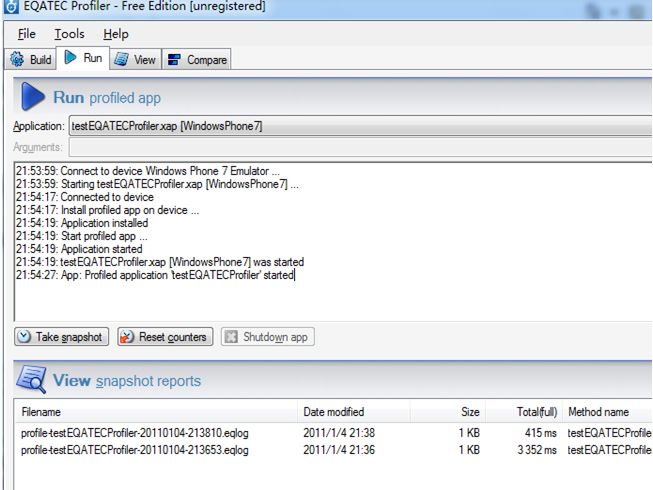Click the 2011/1/4 21:38 date cell
The height and width of the screenshot is (490, 653).
coord(339,433)
